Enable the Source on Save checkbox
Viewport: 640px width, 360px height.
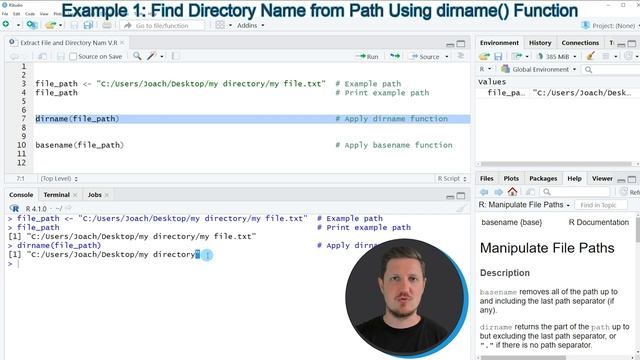pyautogui.click(x=73, y=56)
